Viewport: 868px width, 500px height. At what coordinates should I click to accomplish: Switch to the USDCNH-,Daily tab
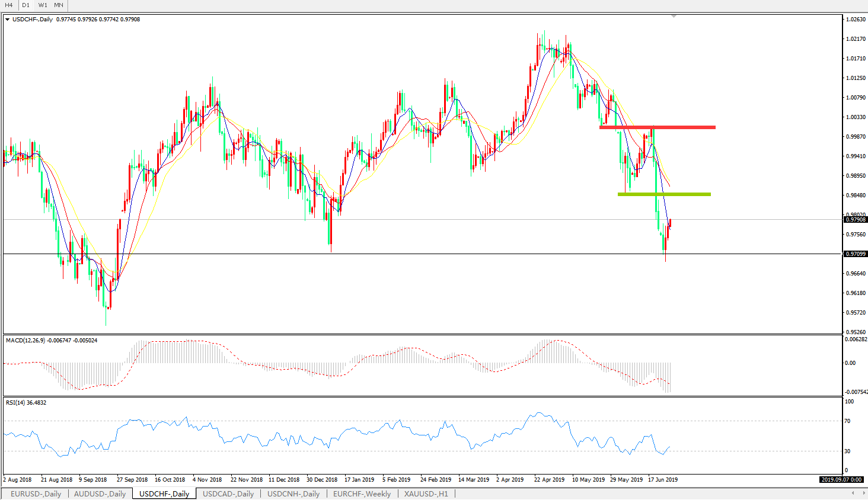pos(293,493)
